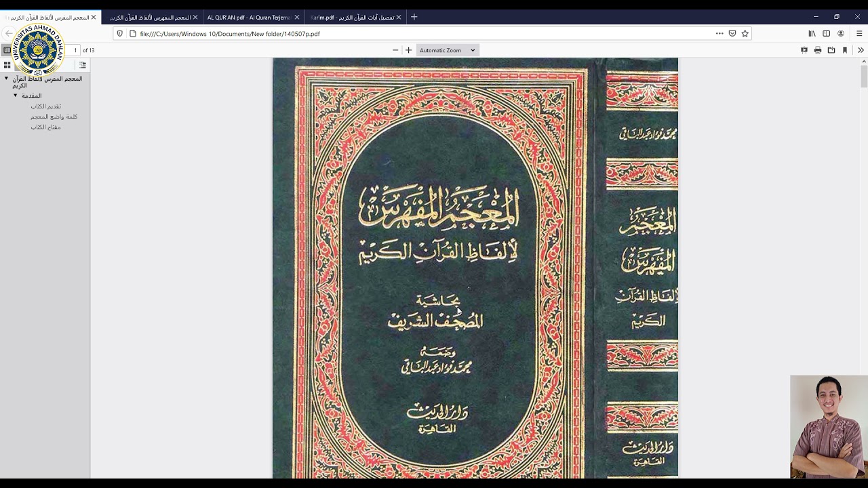Zoom out the PDF with the minus button
The image size is (868, 488).
coord(395,50)
